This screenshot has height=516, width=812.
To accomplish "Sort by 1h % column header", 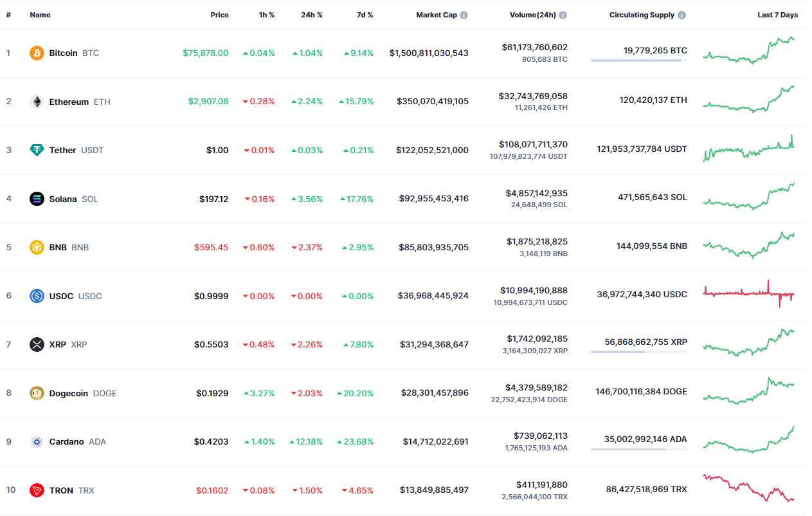I will point(267,15).
